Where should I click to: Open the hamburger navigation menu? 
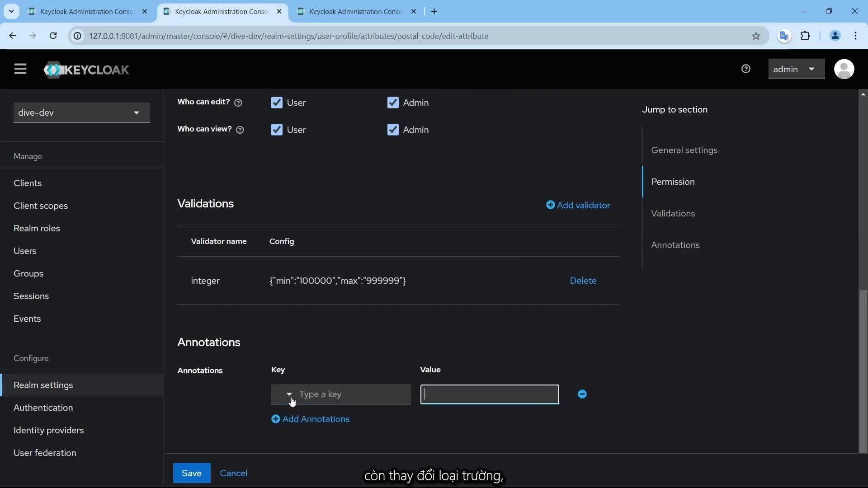(20, 69)
